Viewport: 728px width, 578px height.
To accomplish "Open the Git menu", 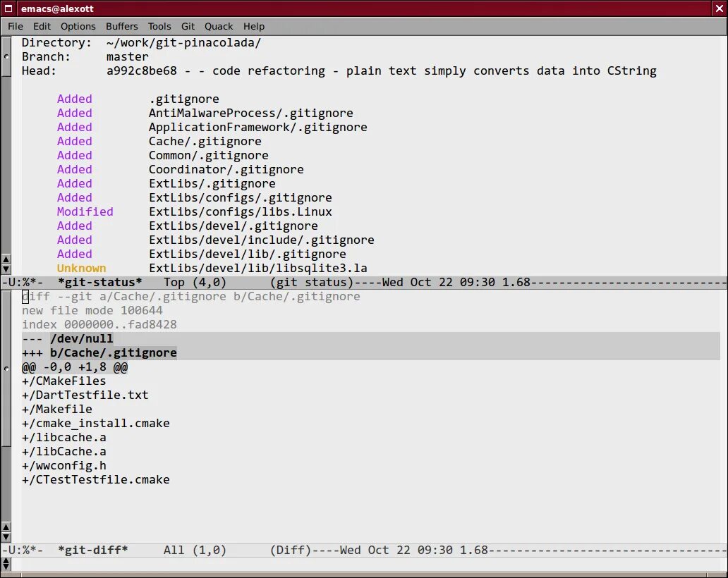I will [x=188, y=27].
